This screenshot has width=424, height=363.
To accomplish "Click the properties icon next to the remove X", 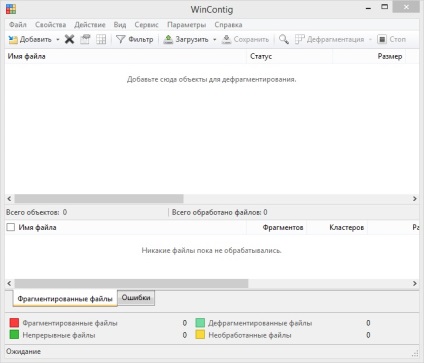I will tap(85, 39).
